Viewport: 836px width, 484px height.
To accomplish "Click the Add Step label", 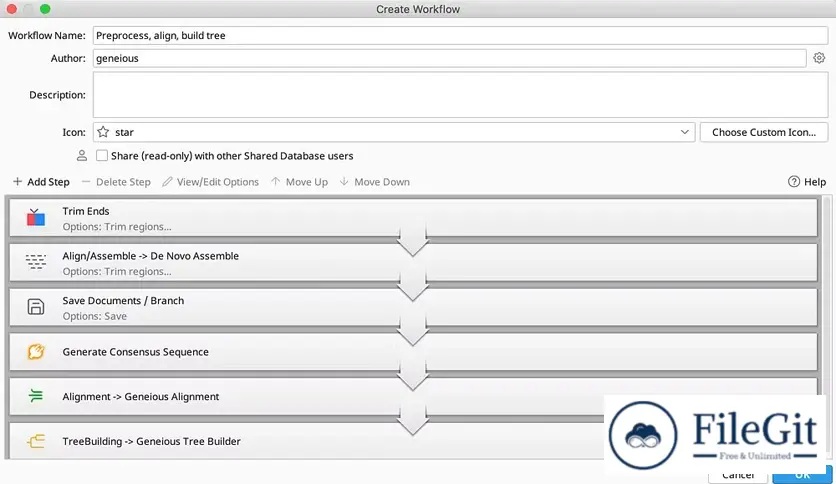I will 49,182.
